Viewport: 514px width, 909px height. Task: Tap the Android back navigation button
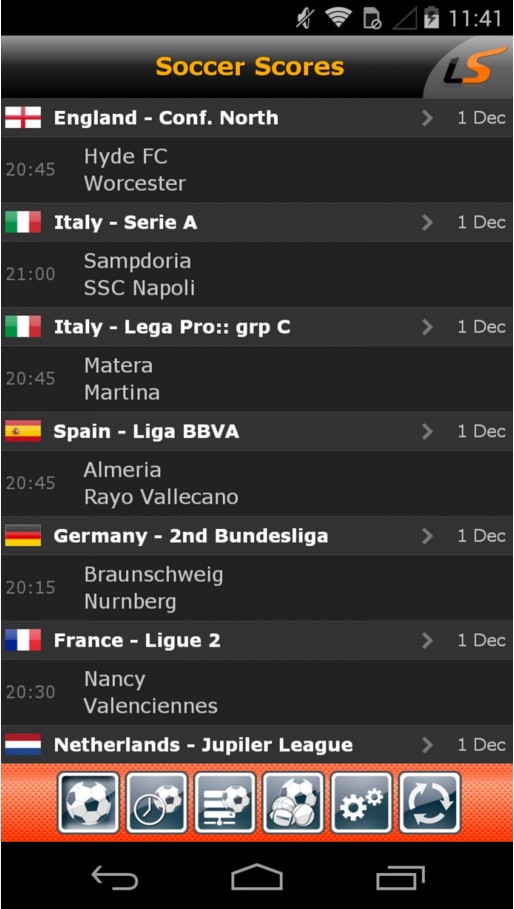[x=115, y=877]
